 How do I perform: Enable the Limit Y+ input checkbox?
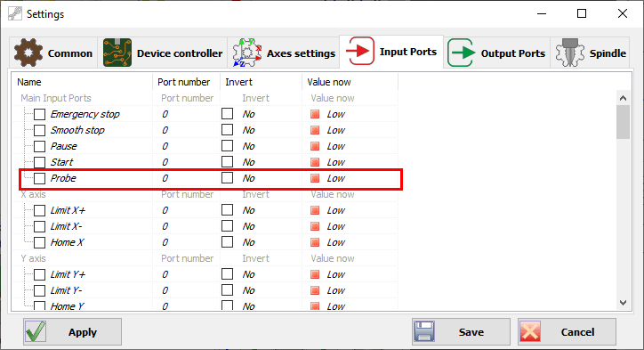39,274
